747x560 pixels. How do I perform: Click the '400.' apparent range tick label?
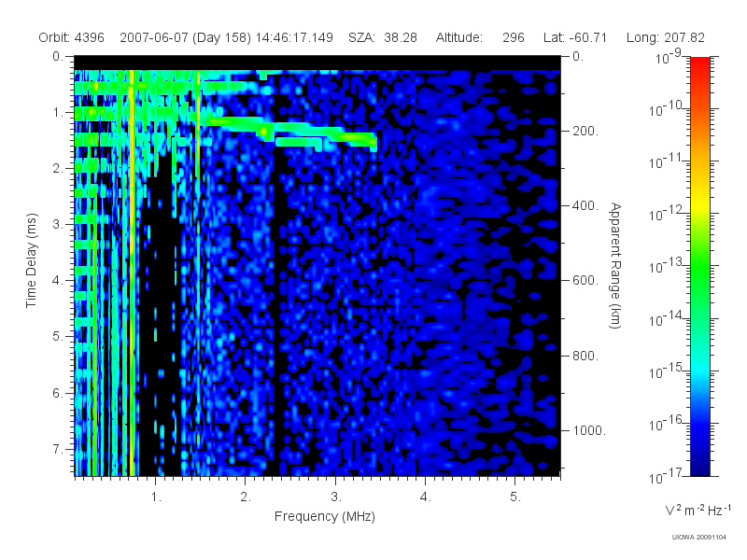click(585, 205)
